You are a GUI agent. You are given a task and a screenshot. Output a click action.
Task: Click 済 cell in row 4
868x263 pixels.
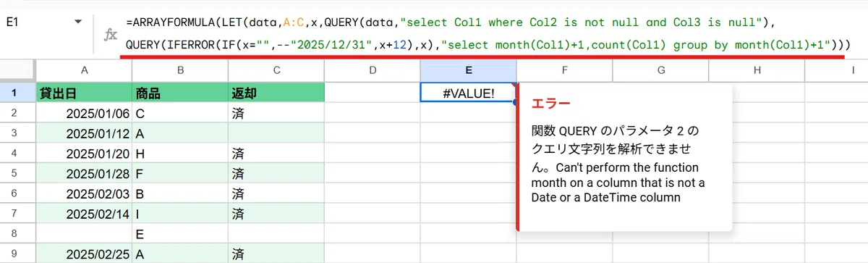point(276,154)
